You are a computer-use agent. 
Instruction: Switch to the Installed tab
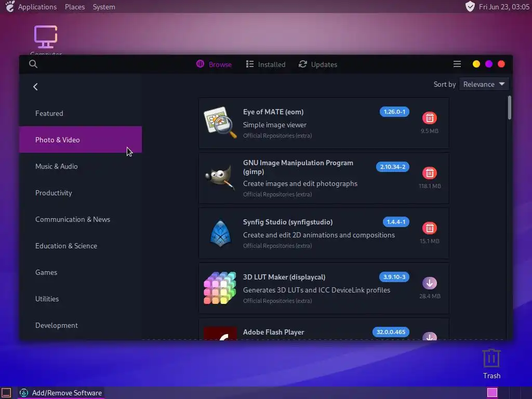[265, 64]
